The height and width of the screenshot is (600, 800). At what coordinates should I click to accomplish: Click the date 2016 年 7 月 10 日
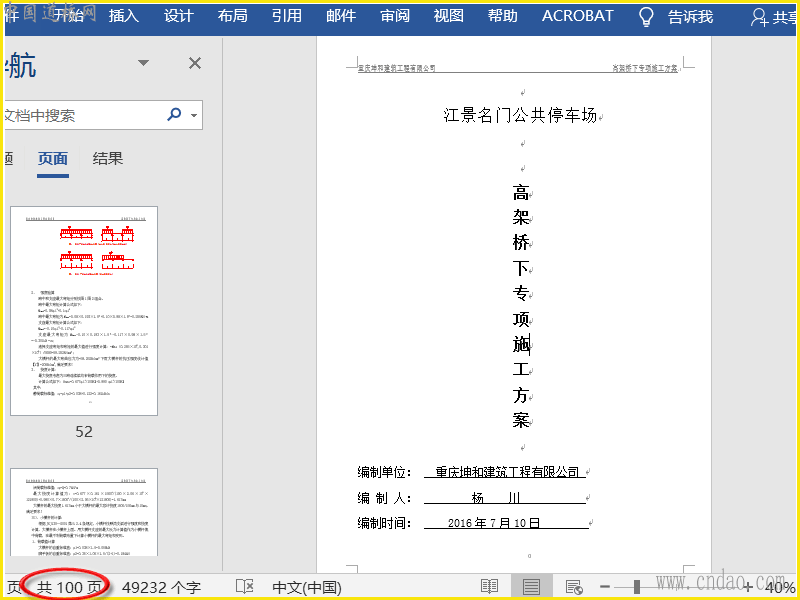(x=494, y=523)
